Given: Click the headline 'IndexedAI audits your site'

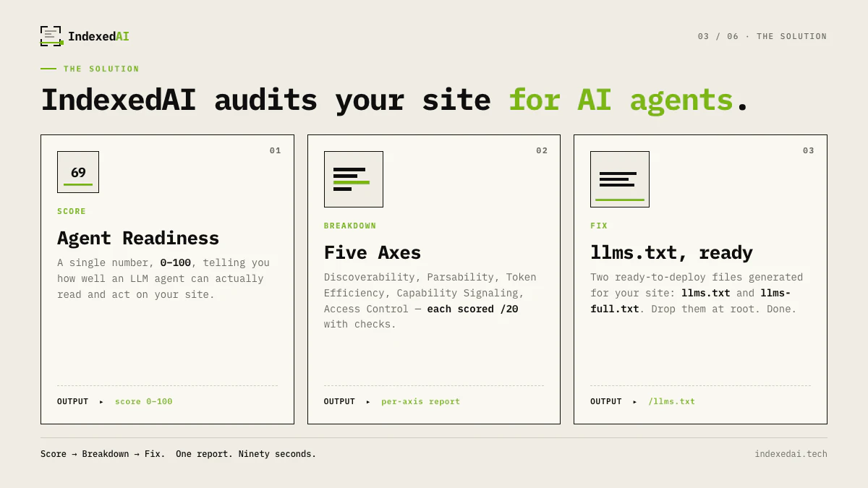Looking at the screenshot, I should [x=265, y=100].
